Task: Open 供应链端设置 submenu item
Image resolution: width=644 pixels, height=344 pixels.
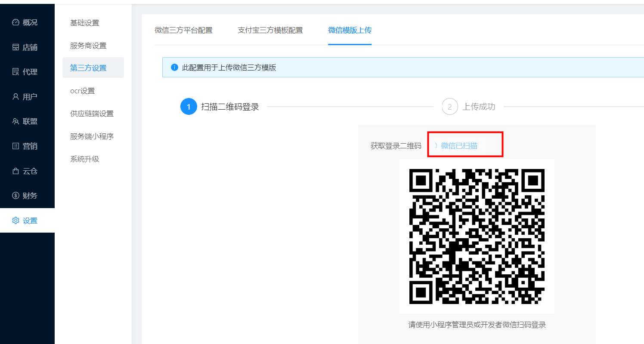Action: tap(93, 114)
